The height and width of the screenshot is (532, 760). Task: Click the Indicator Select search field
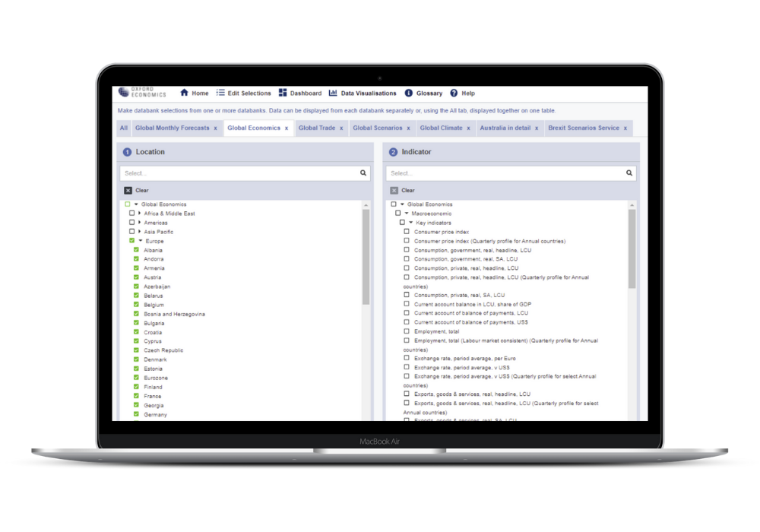[502, 173]
